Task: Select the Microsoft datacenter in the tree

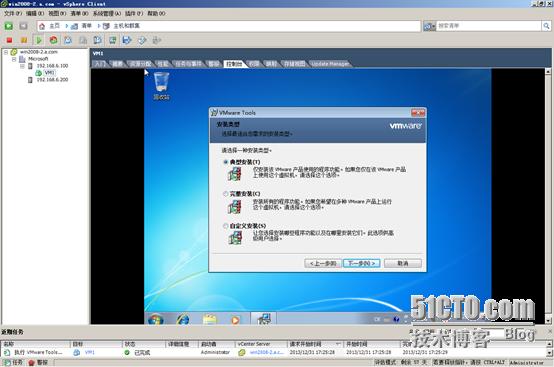Action: 38,59
